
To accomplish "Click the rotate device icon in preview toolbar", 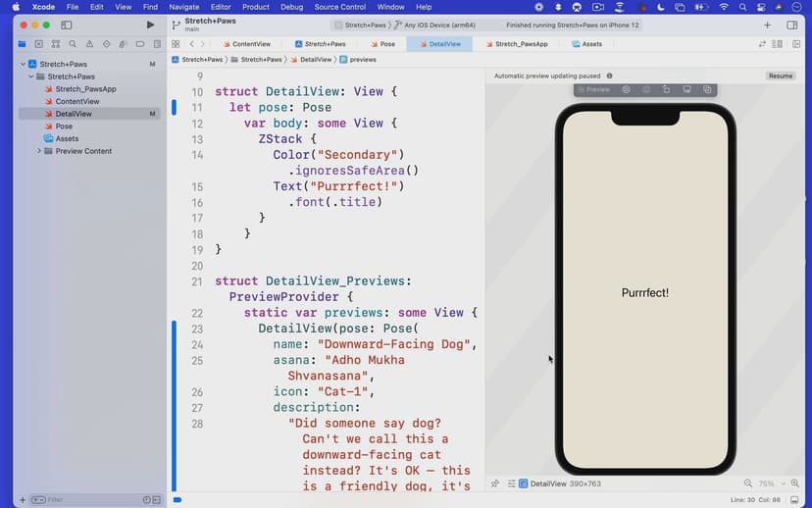I will (x=666, y=89).
